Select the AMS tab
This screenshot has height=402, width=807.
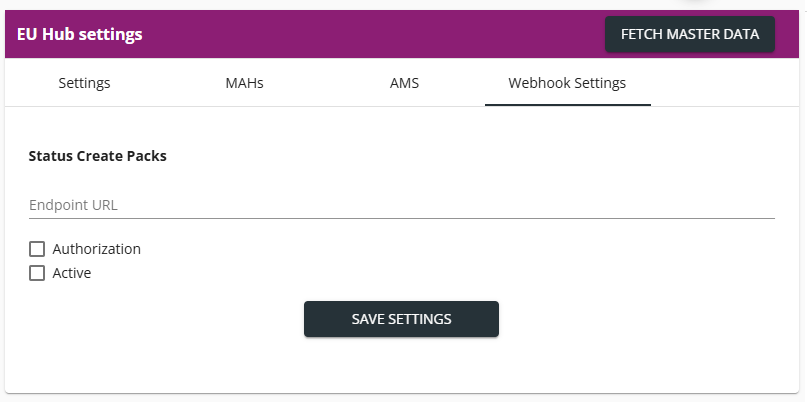click(x=405, y=83)
